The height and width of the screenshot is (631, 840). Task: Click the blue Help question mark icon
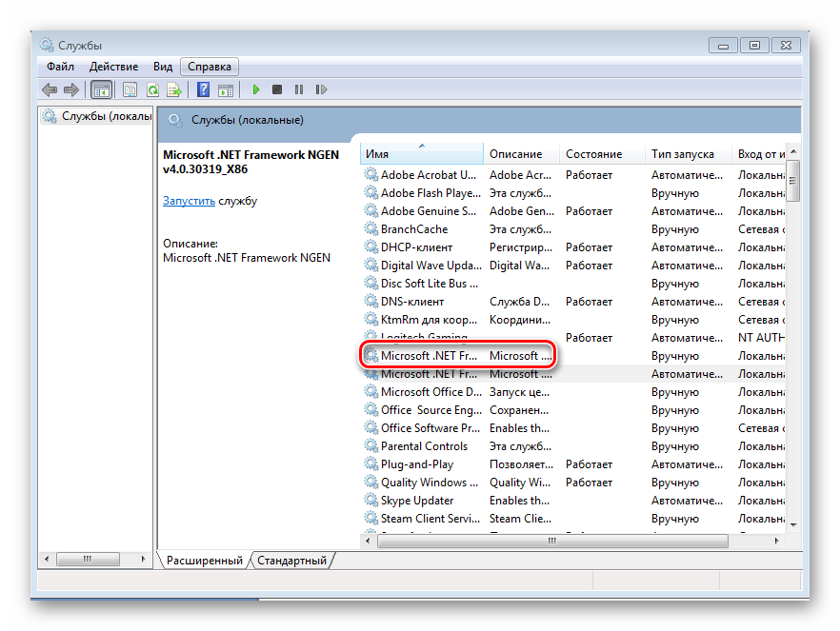click(203, 89)
